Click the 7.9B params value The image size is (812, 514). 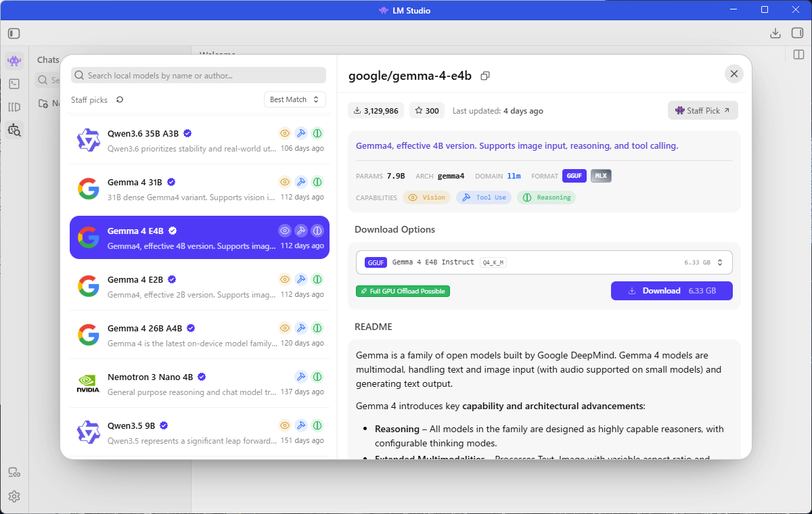coord(396,176)
